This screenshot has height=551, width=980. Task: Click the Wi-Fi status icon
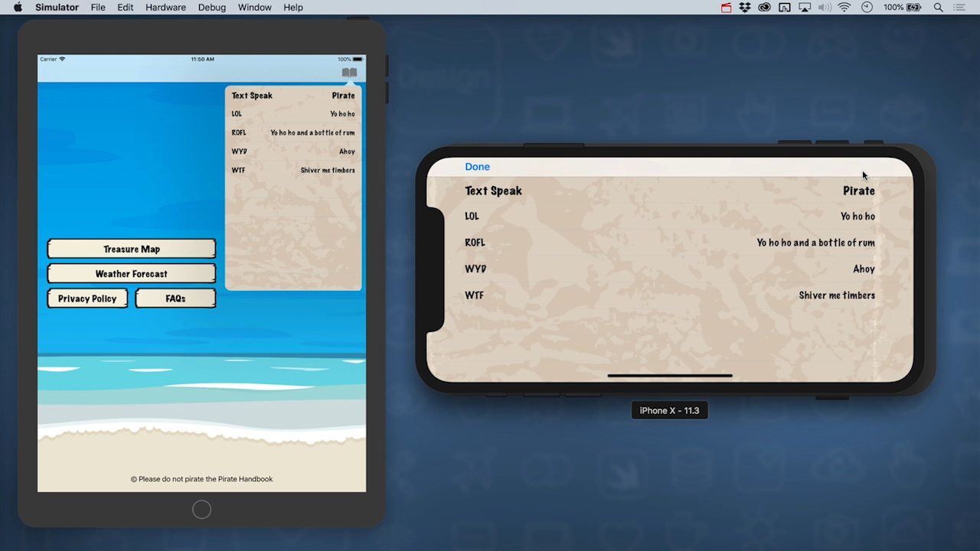click(844, 7)
